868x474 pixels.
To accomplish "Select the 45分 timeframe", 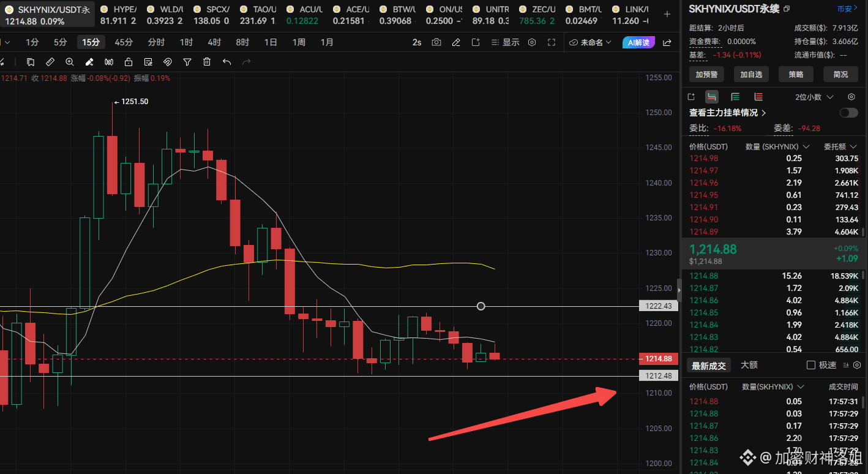I will point(124,42).
